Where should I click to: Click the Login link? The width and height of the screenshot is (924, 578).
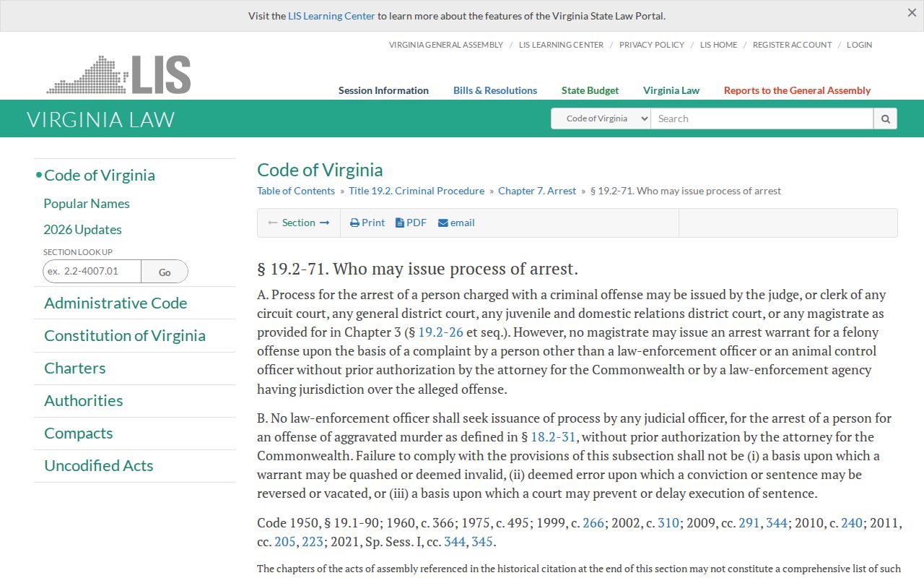tap(859, 45)
